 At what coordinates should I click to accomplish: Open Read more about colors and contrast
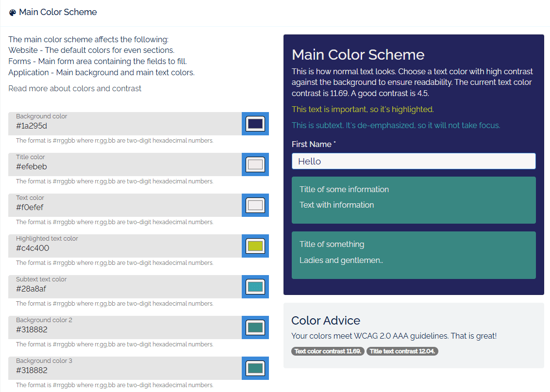pos(75,88)
